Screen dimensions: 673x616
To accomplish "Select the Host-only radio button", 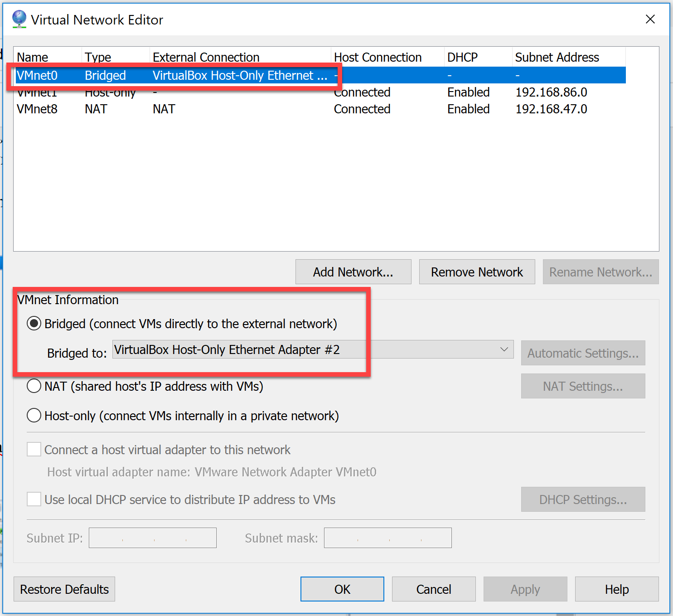I will coord(34,415).
